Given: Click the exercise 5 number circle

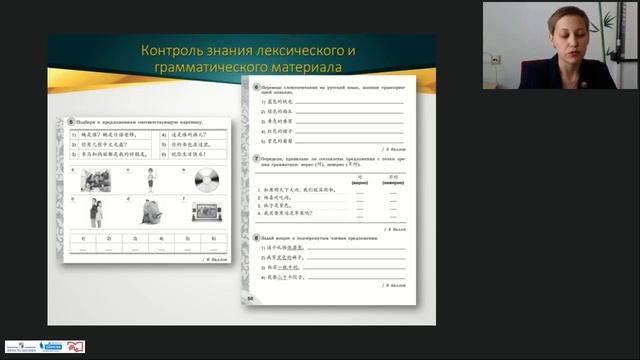Looking at the screenshot, I should pos(71,122).
